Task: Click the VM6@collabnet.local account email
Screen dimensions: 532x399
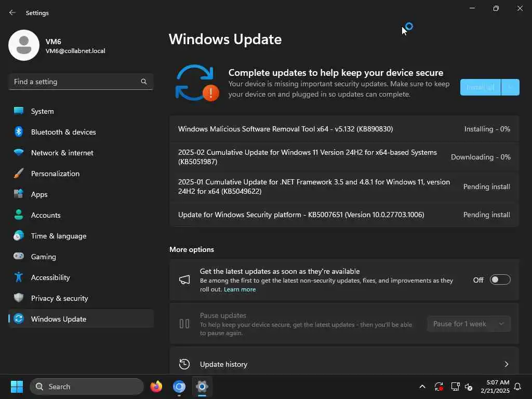Action: point(75,51)
